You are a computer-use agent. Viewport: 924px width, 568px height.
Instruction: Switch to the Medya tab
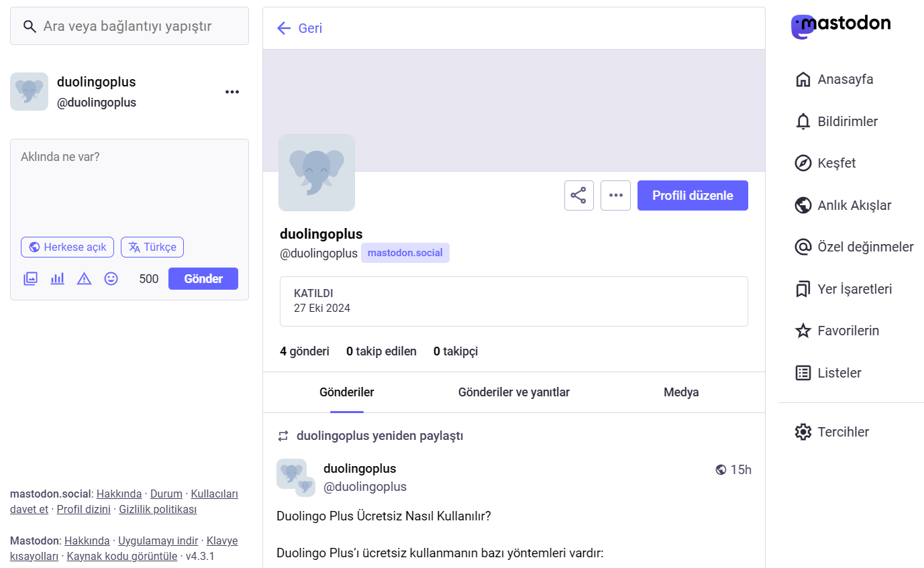pos(681,392)
